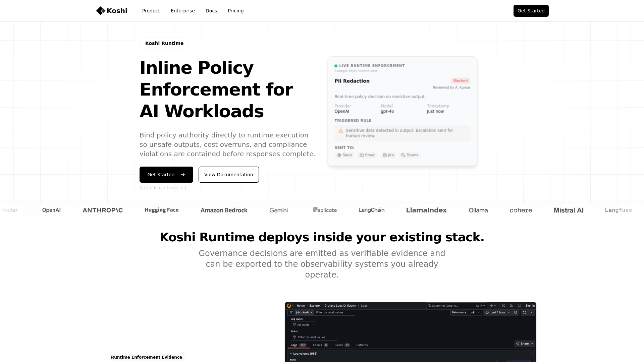Open Pricing in navigation
Viewport: 644px width, 362px height.
click(236, 11)
